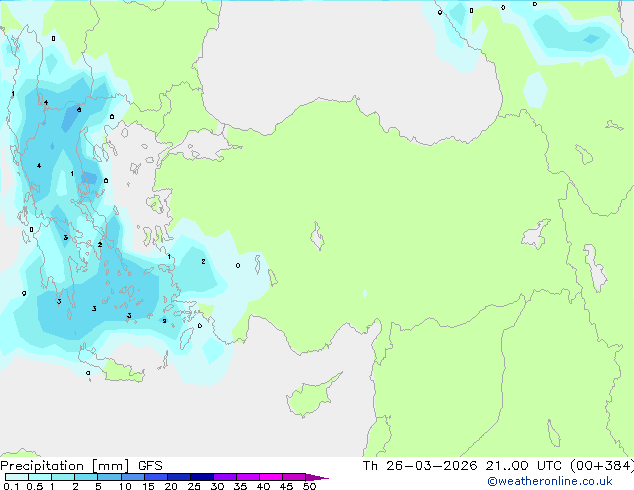Click the 'GFS' model label

[x=150, y=466]
